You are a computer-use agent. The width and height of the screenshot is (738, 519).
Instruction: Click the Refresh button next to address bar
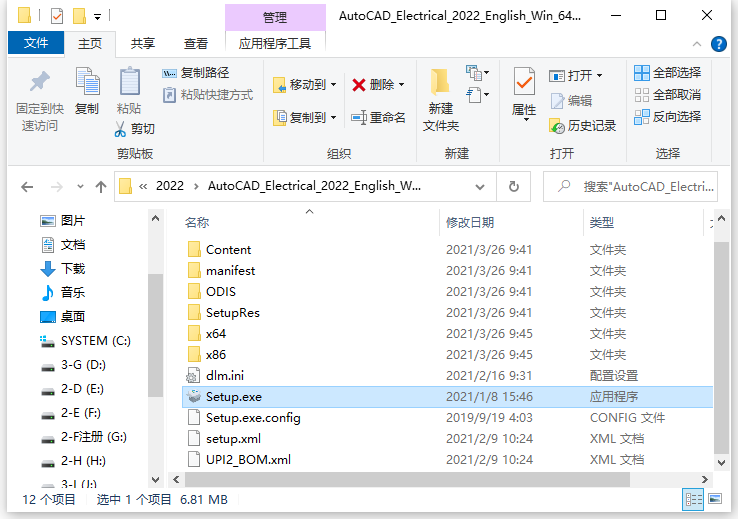pos(514,187)
